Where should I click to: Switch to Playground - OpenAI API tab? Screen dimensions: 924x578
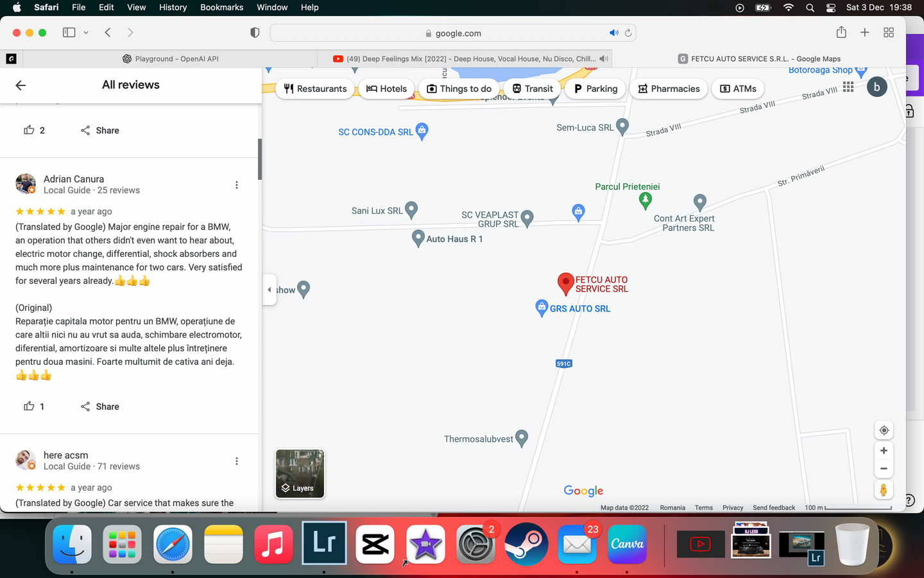(170, 58)
